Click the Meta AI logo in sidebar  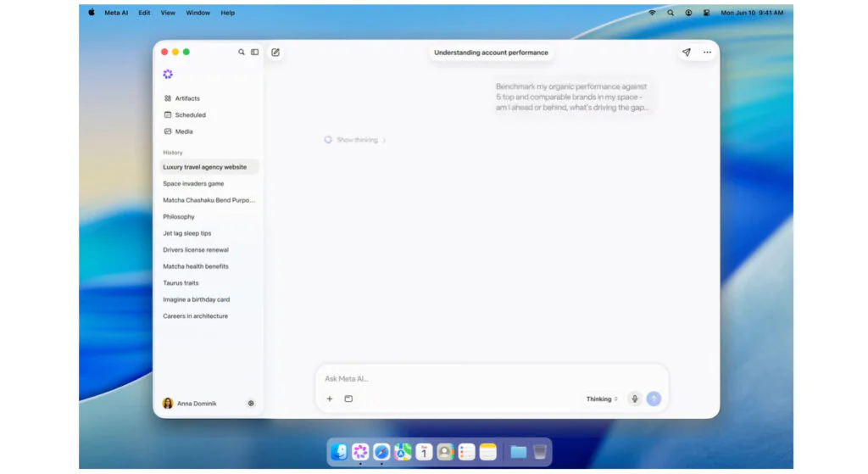(x=168, y=75)
